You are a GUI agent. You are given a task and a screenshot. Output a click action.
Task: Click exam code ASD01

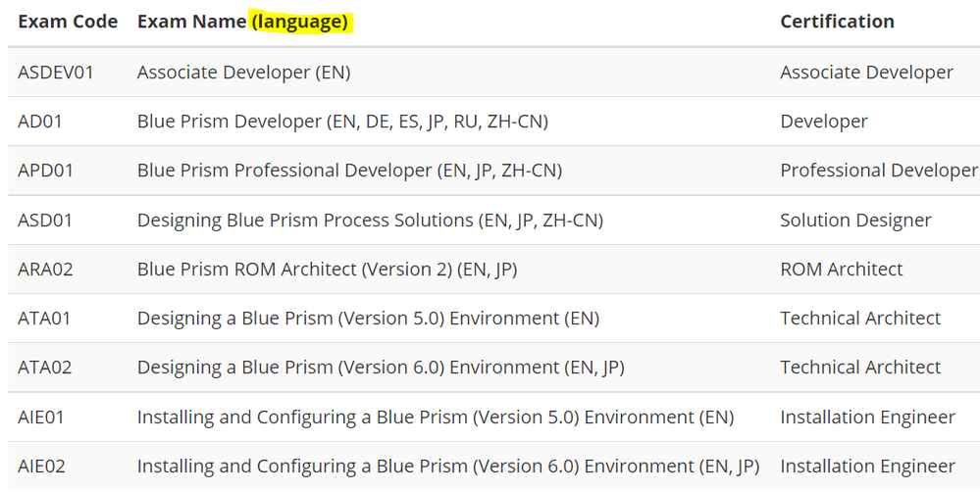pos(45,220)
